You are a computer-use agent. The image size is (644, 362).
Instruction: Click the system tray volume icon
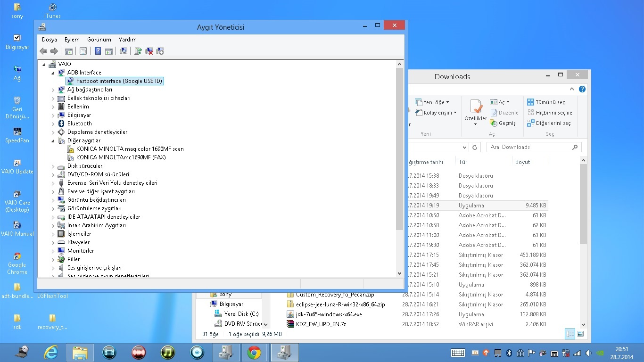[x=588, y=353]
